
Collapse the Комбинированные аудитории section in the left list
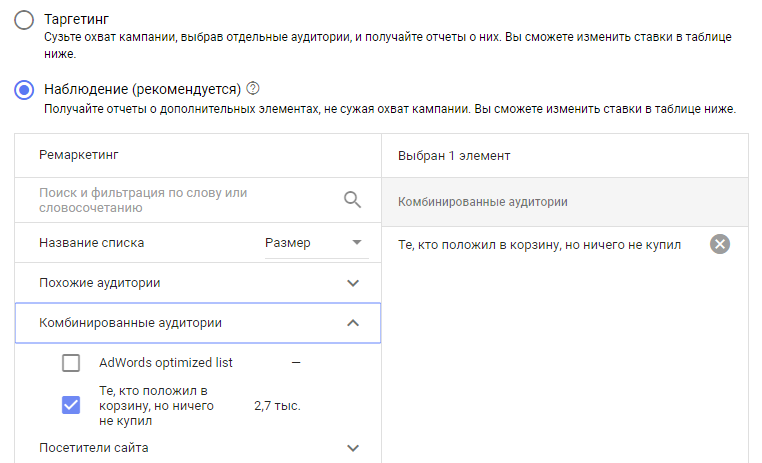(352, 323)
